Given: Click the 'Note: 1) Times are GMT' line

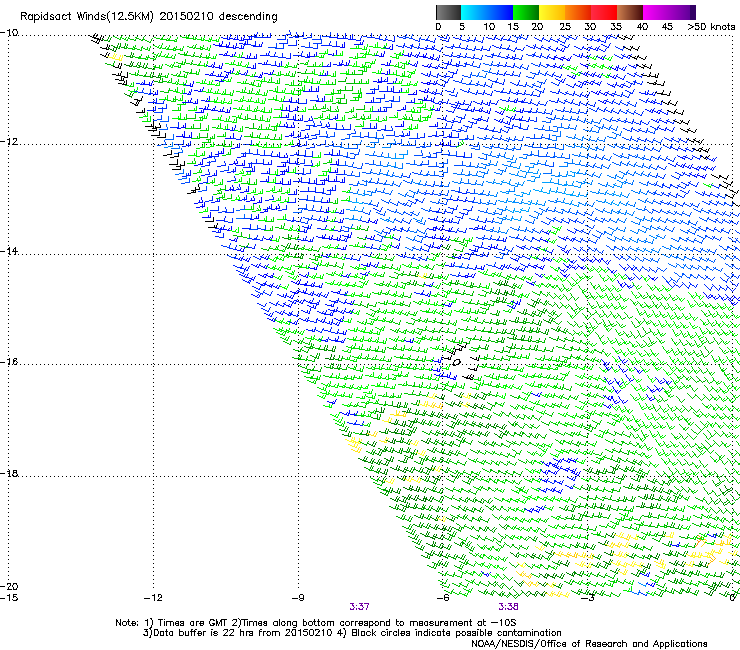Looking at the screenshot, I should pyautogui.click(x=316, y=623).
